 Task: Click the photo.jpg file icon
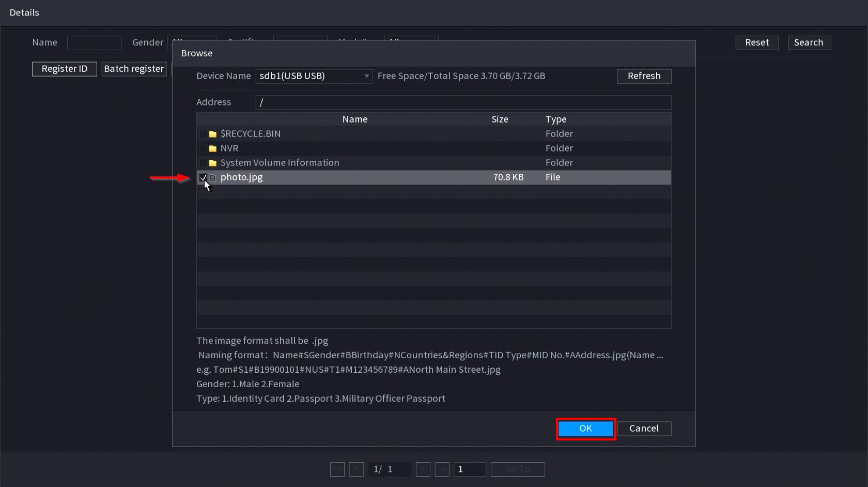[213, 178]
